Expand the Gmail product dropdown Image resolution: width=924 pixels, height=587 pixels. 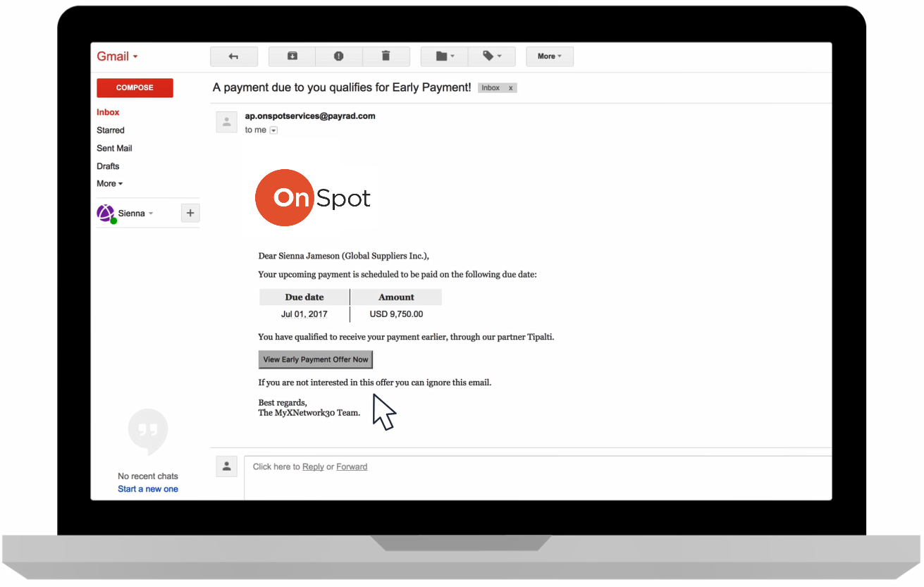point(117,56)
